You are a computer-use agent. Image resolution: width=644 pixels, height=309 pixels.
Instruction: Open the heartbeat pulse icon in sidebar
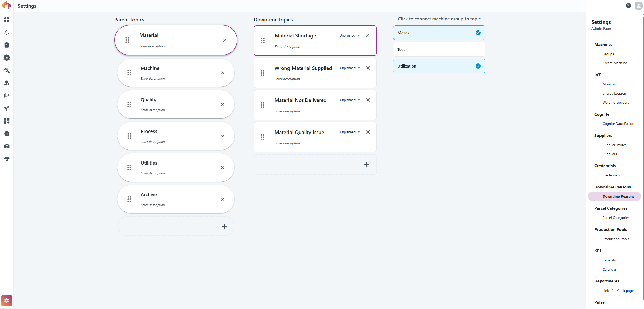pos(7,159)
